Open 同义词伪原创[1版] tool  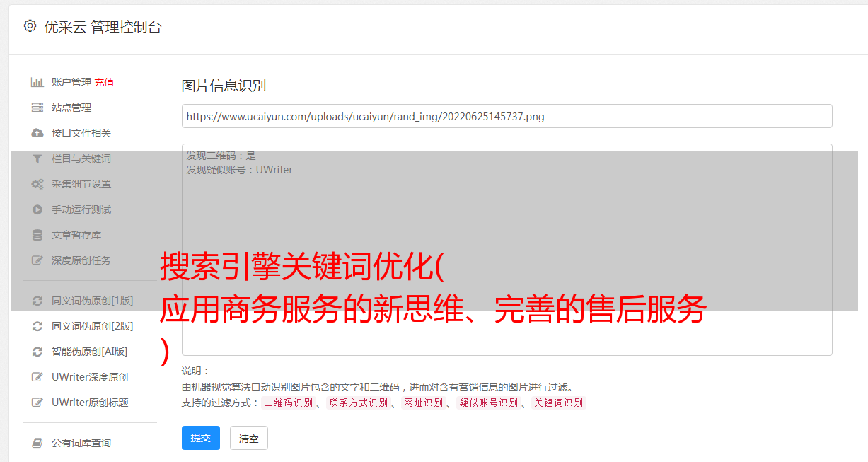92,301
